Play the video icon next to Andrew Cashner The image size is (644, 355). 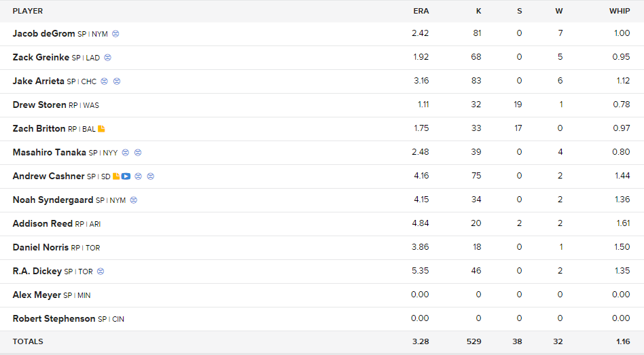coord(126,176)
